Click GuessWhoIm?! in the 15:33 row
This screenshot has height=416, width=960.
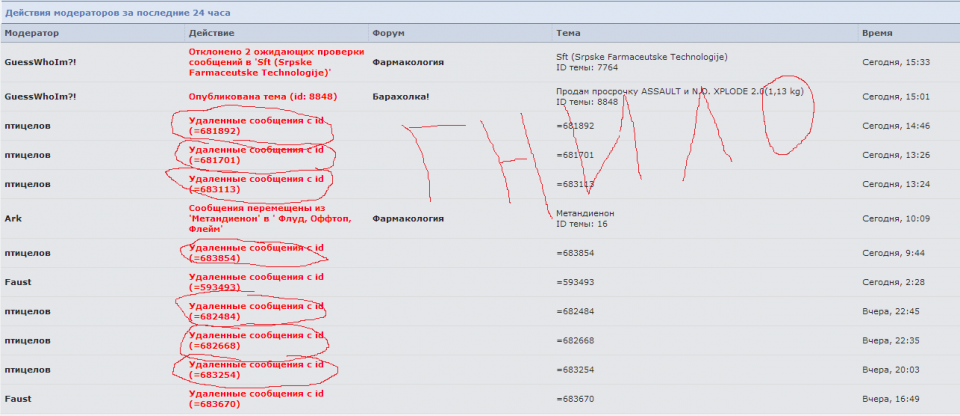[41, 62]
